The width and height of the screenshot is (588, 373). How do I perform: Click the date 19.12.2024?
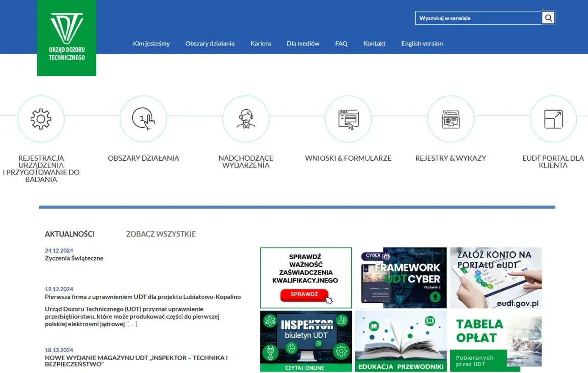[59, 289]
